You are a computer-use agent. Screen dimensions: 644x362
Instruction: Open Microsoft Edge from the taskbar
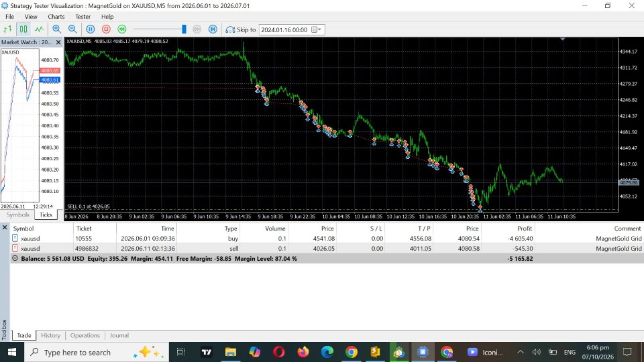click(327, 352)
